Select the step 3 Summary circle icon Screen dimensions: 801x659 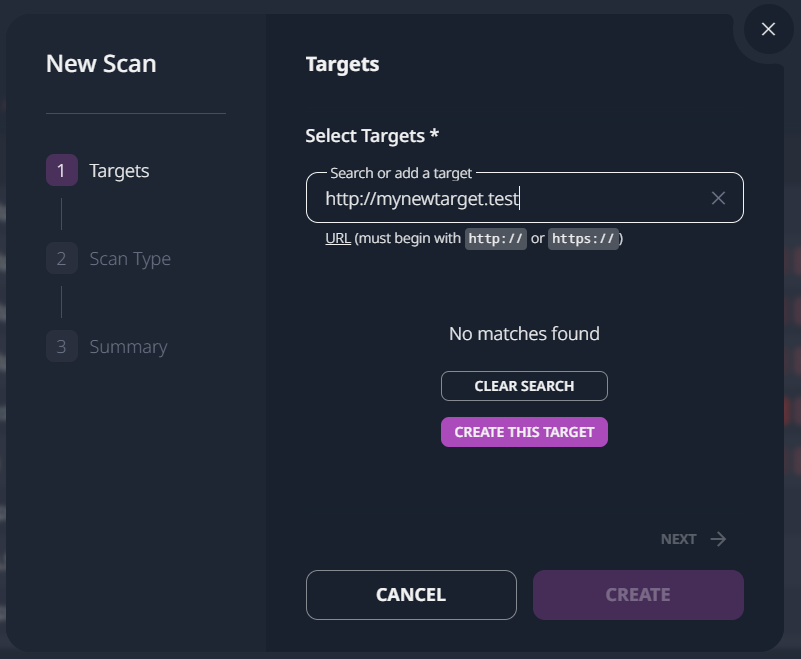pyautogui.click(x=62, y=346)
